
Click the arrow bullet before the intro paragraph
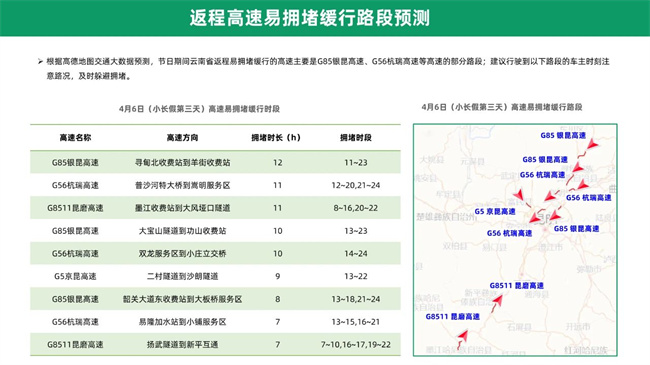click(40, 61)
